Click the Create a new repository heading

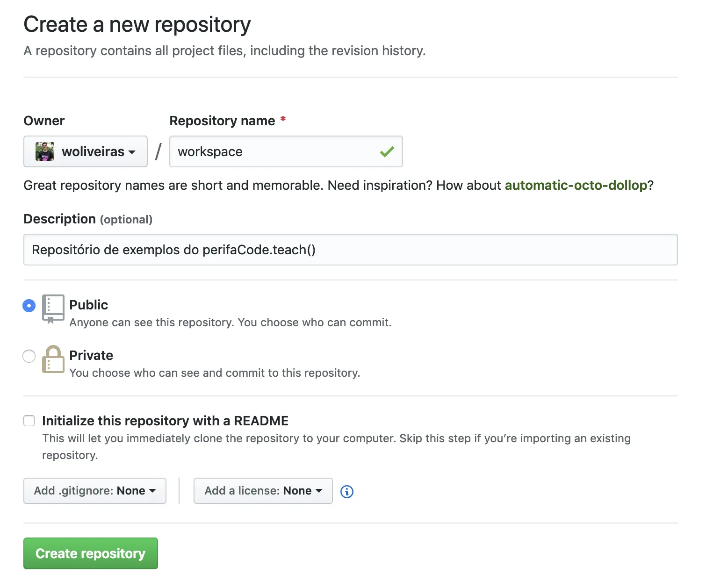(137, 24)
